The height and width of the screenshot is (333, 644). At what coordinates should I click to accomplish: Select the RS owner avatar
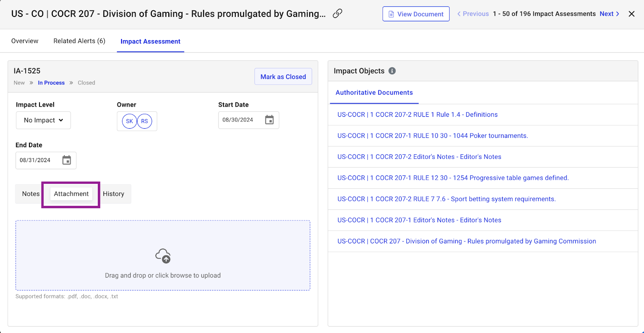[144, 121]
